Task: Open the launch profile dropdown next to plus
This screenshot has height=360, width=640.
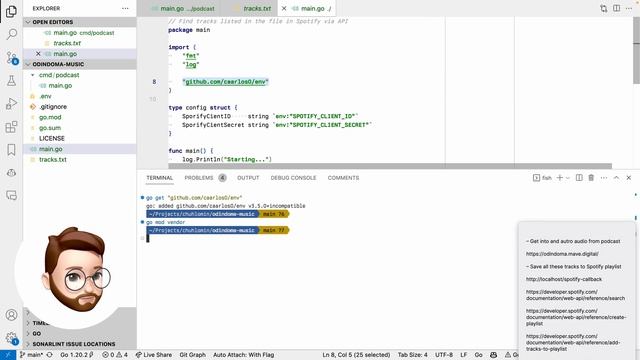Action: click(567, 178)
